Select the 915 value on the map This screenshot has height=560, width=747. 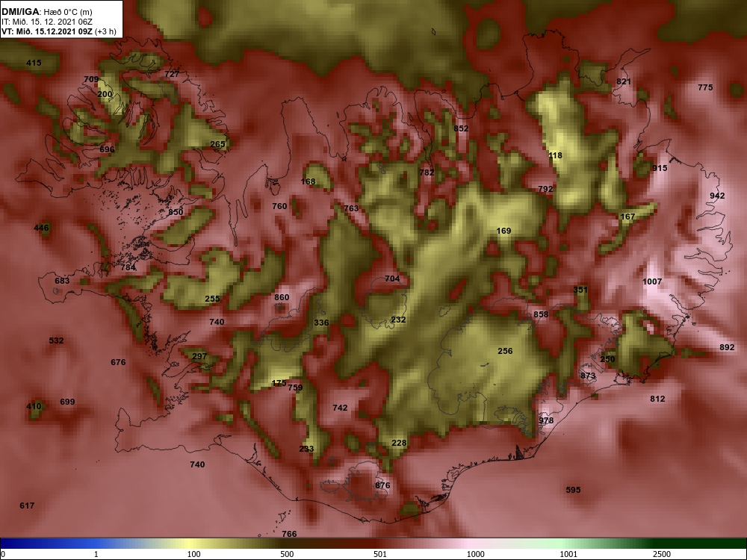[660, 168]
